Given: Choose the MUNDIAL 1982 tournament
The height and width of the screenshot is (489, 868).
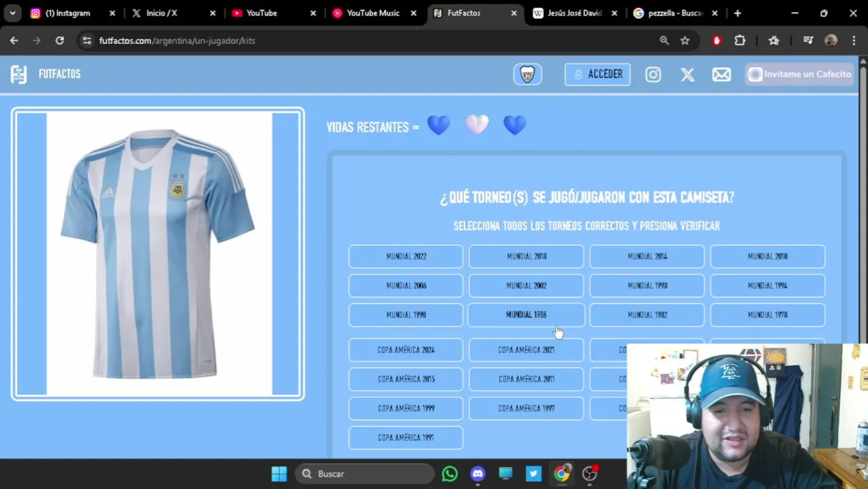Looking at the screenshot, I should tap(647, 315).
